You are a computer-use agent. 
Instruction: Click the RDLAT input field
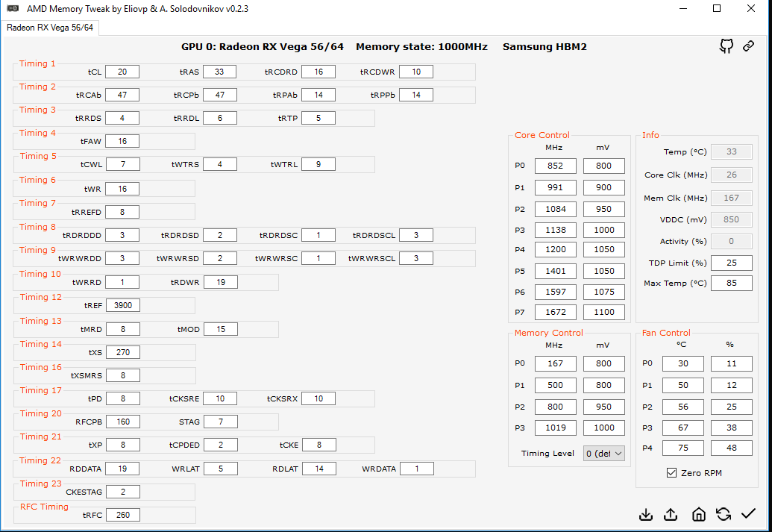tap(319, 469)
